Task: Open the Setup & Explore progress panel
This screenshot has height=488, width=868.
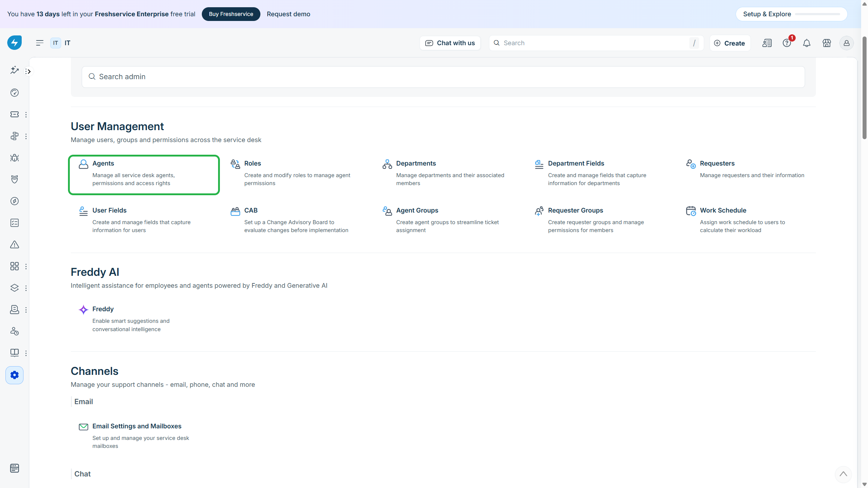Action: tap(791, 14)
